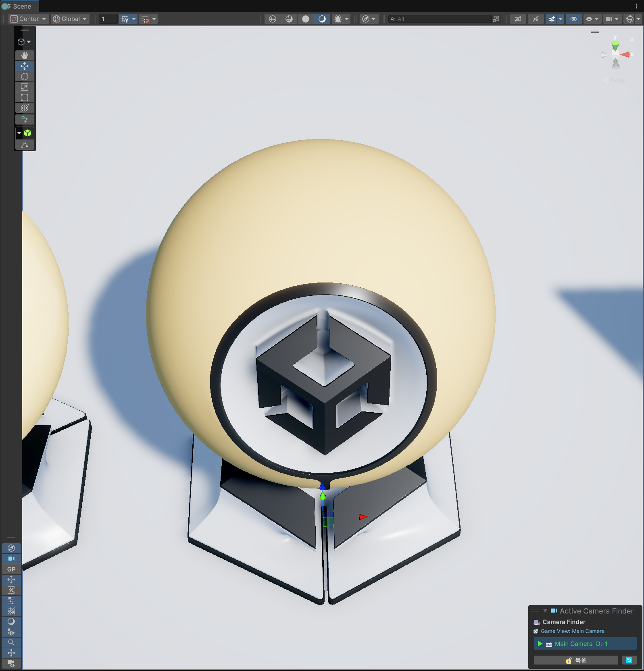Open the layers visibility dropdown
The width and height of the screenshot is (644, 671).
pos(592,19)
